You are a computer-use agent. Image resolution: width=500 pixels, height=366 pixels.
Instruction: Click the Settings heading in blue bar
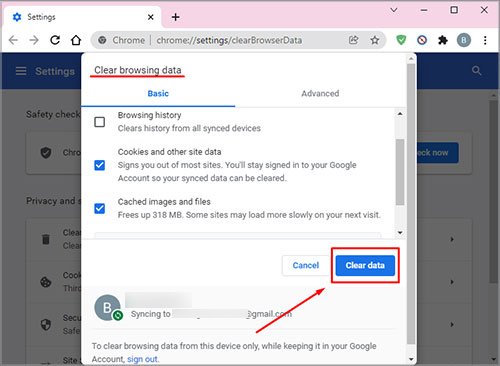click(55, 71)
